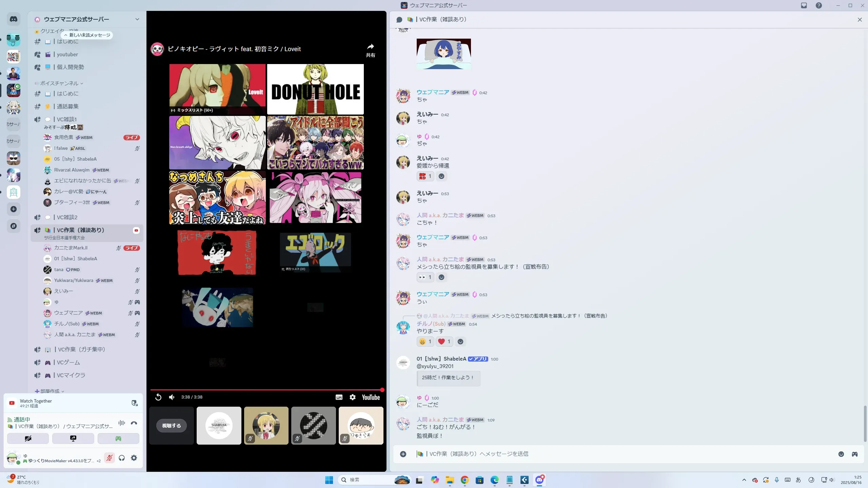This screenshot has width=868, height=488.
Task: Toggle subtitles in the video player
Action: click(339, 397)
